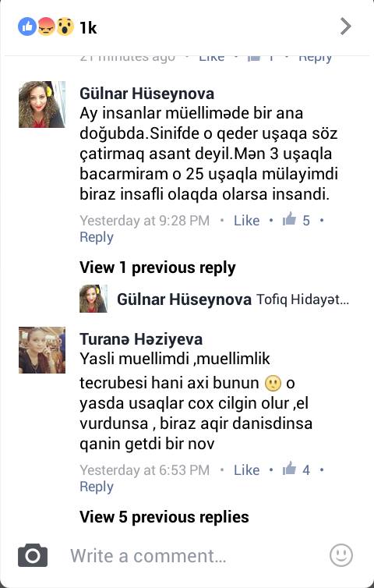
Task: Tap Turanə Həziyeva's profile picture
Action: [x=42, y=350]
